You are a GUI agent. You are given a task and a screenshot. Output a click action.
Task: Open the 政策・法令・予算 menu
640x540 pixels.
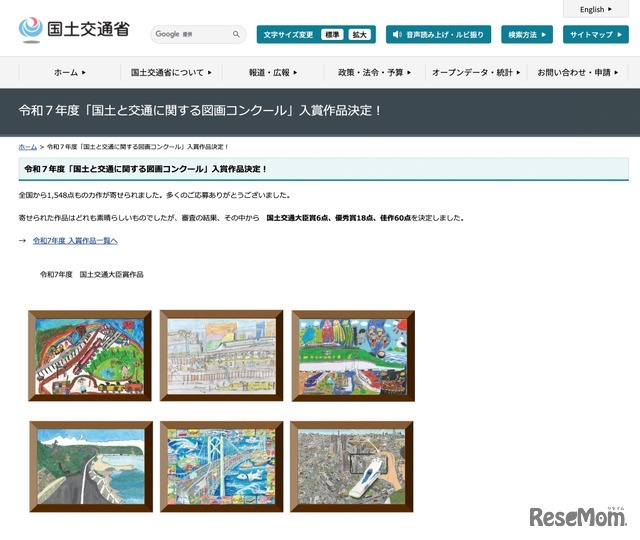[374, 73]
